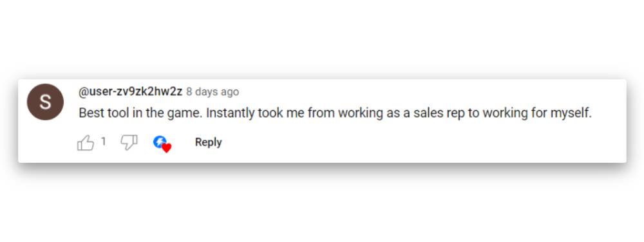Like the comment with the thumbs-up icon

(x=86, y=143)
